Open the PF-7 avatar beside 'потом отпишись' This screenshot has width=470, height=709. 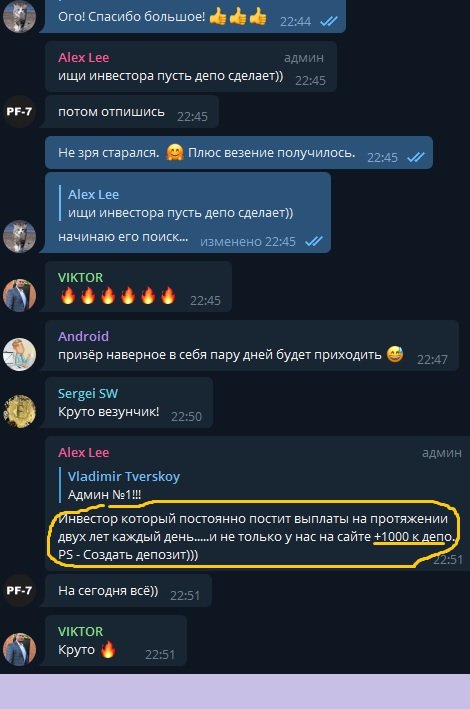coord(19,111)
